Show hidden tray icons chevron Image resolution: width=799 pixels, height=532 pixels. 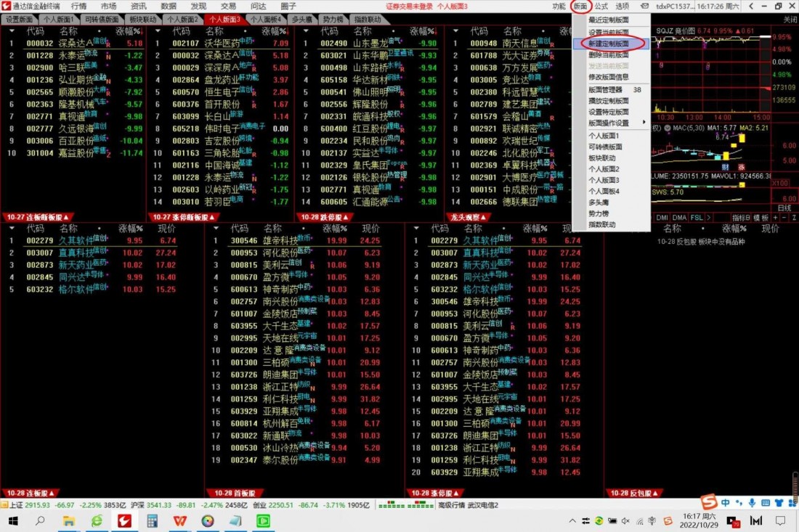click(573, 521)
